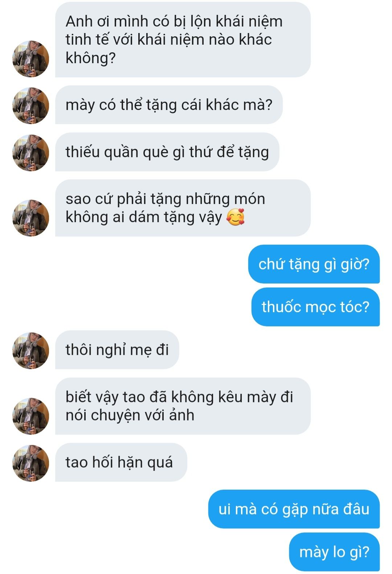Select message 'sao cứ phải tặng những món'
392x574 pixels.
coord(183,208)
